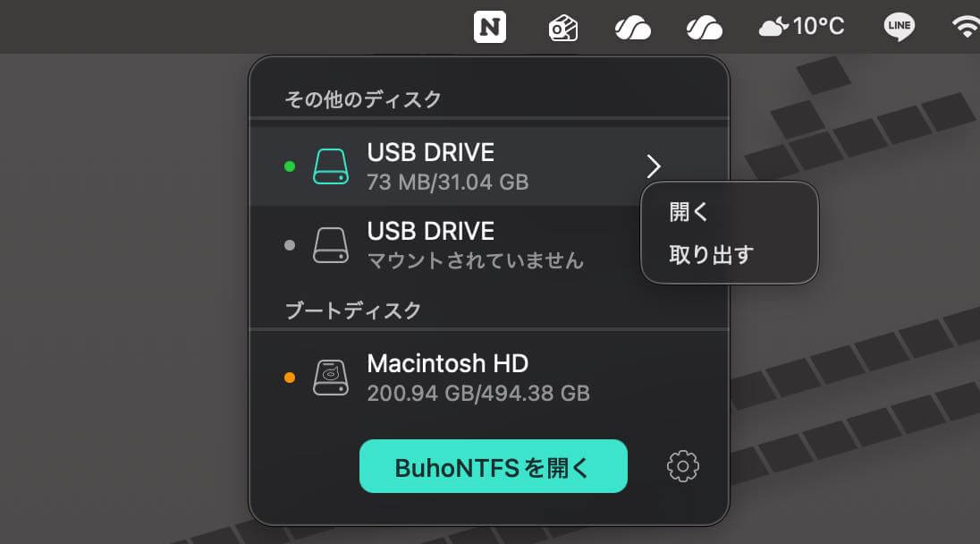This screenshot has width=980, height=544.
Task: Click the gray dot next to unmounted USB DRIVE
Action: point(290,244)
